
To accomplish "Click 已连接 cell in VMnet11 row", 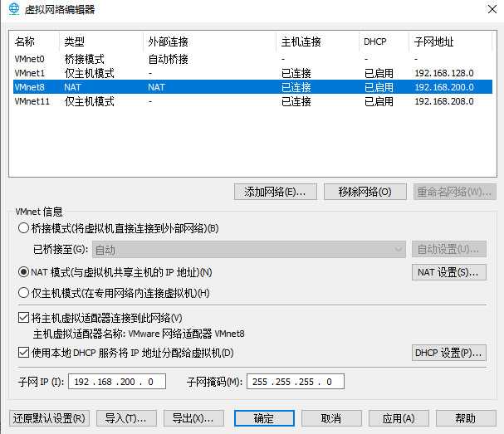I will [296, 101].
